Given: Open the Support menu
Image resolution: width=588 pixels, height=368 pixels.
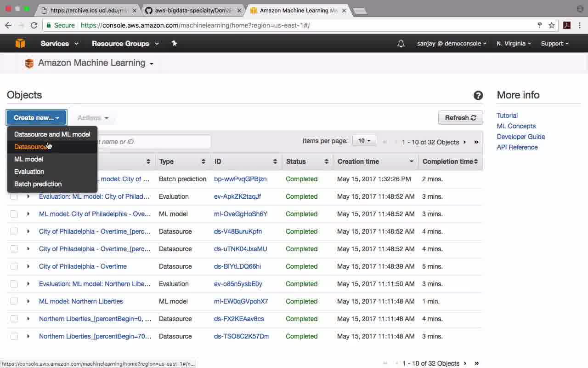Looking at the screenshot, I should (554, 44).
